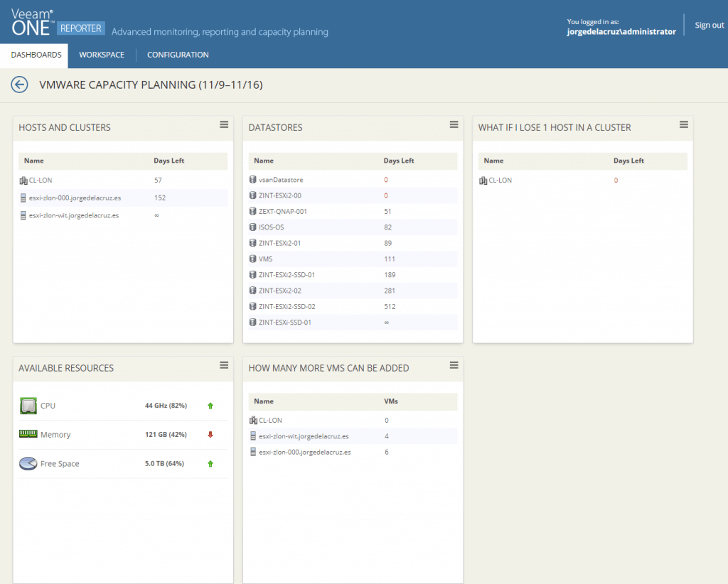Click the vsanDatastore icon
Image resolution: width=728 pixels, height=584 pixels.
(x=253, y=180)
